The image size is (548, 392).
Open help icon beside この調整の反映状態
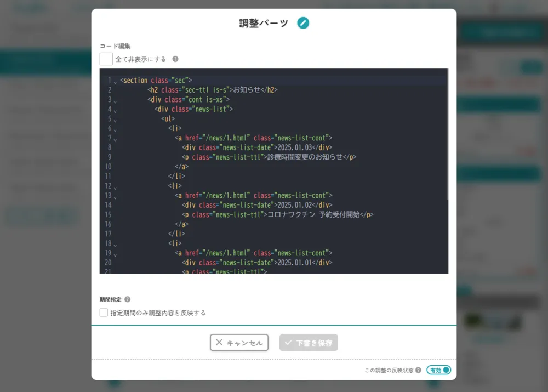[x=418, y=370]
